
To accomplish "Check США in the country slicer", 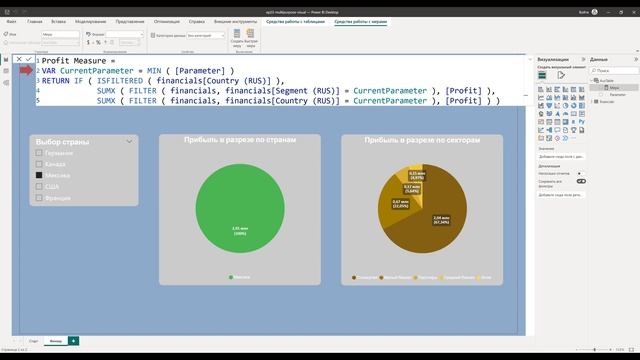I will (x=39, y=187).
